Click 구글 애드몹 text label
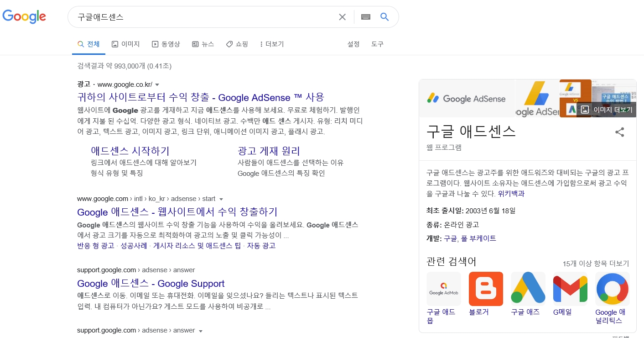Viewport: 644px width, 338px height. [441, 316]
